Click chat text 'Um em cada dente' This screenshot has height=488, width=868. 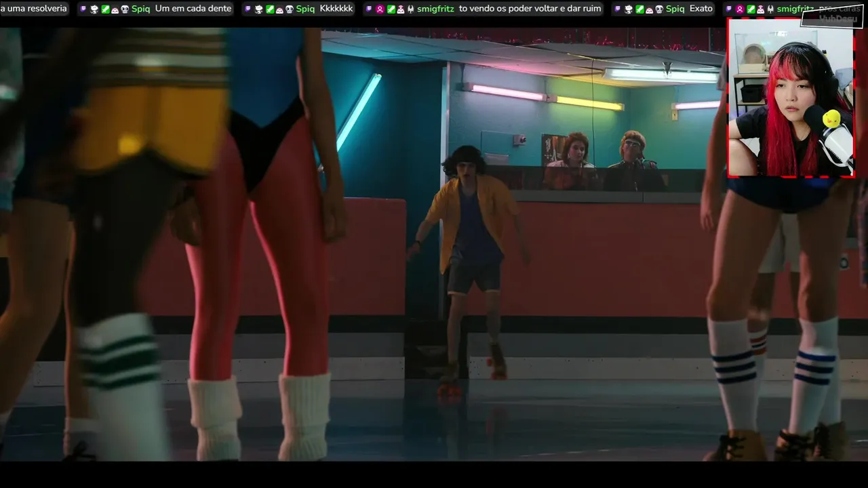193,9
